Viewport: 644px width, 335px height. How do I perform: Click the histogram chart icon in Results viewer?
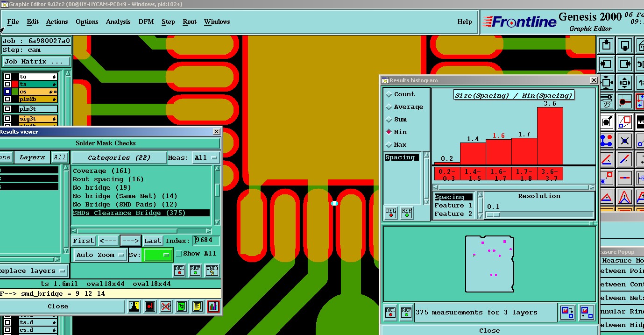213,306
